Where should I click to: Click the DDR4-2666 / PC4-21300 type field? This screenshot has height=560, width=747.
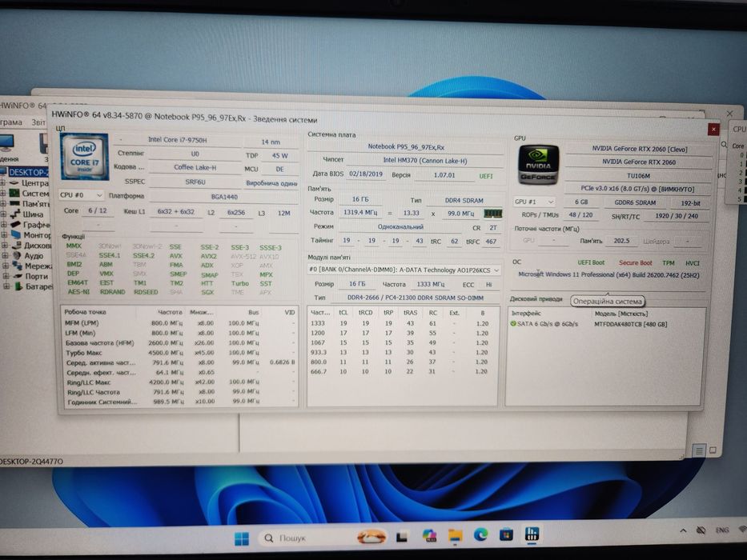pos(415,298)
